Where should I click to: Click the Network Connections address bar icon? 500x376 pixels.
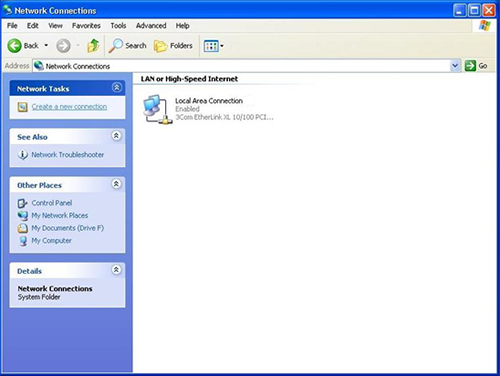point(39,66)
